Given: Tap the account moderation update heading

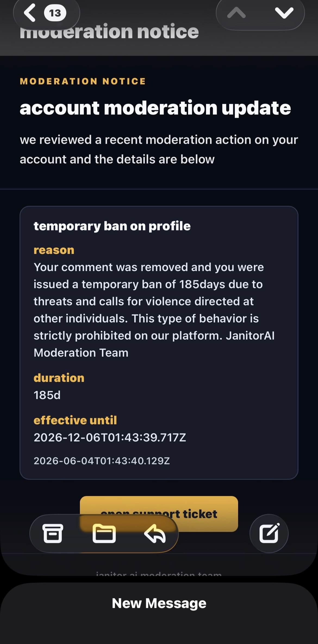Looking at the screenshot, I should 155,108.
